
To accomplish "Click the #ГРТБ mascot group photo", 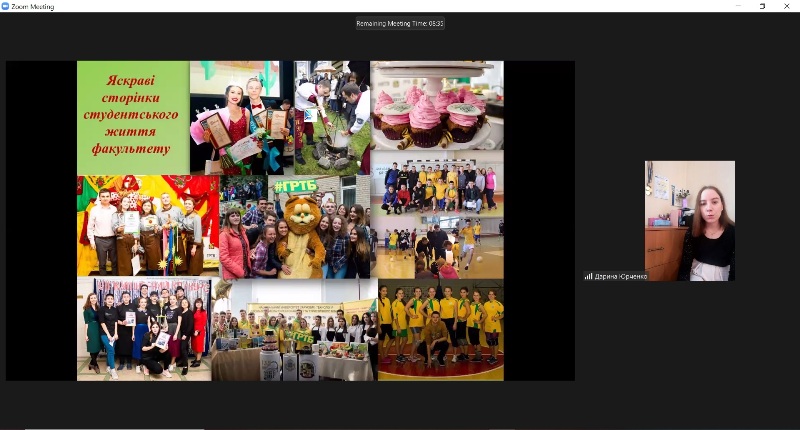I will click(x=295, y=227).
